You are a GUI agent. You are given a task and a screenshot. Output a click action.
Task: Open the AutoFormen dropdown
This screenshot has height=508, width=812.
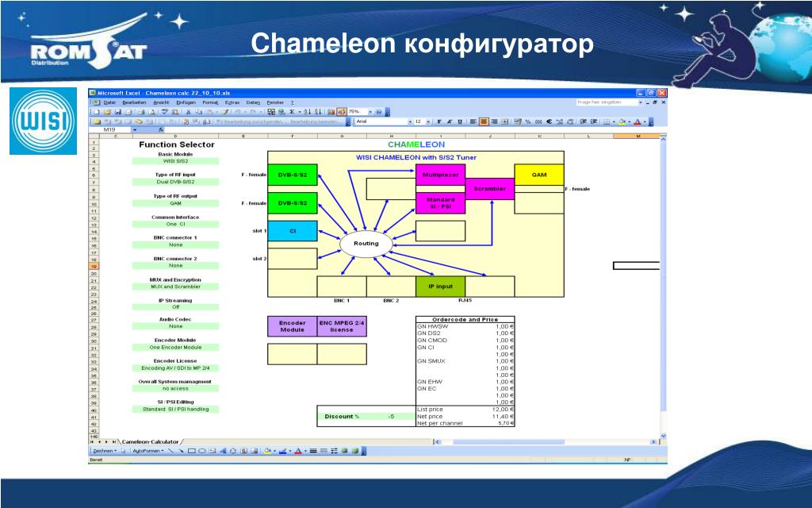[147, 451]
